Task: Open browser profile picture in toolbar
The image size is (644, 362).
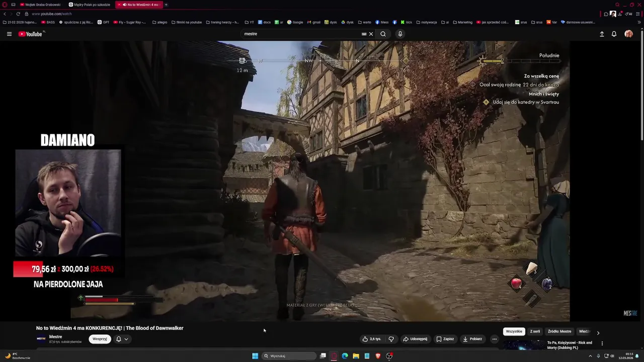Action: pos(613,14)
